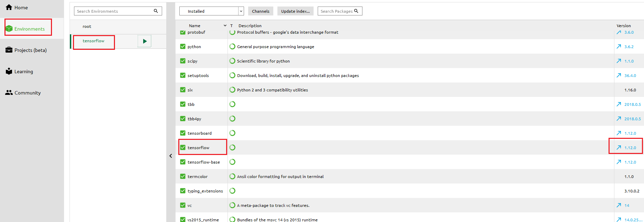This screenshot has width=644, height=222.
Task: Click the type circle icon for scipy
Action: click(x=232, y=61)
